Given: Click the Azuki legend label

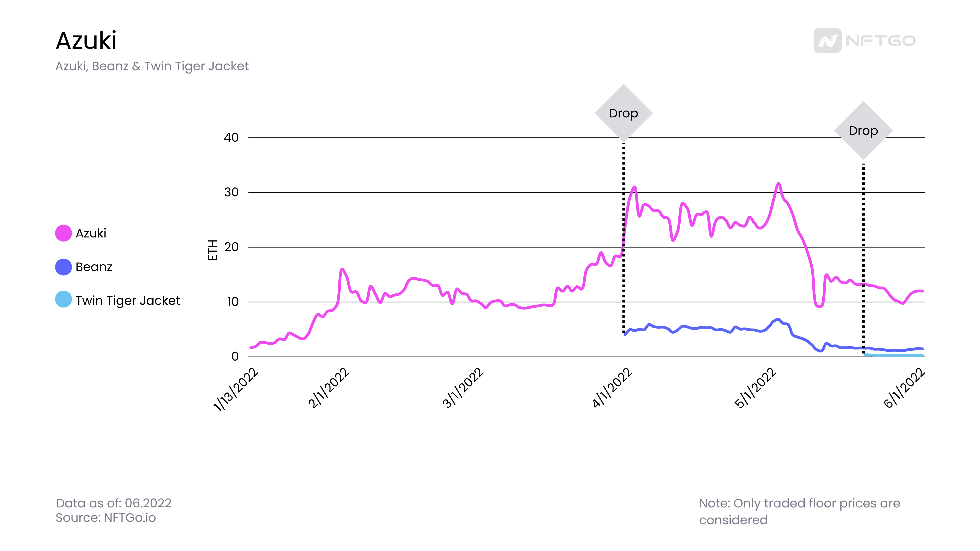Looking at the screenshot, I should point(91,233).
